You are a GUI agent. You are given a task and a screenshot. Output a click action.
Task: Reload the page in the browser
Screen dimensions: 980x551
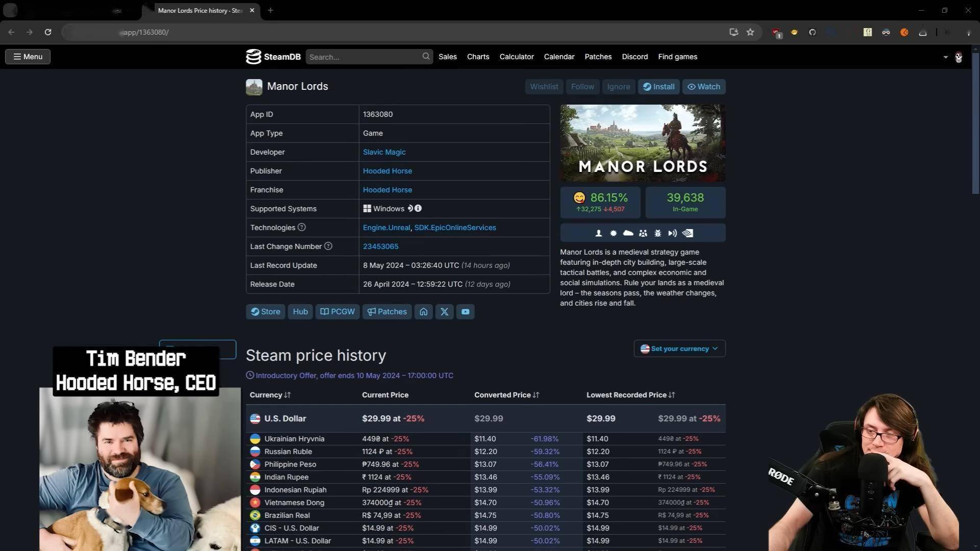click(x=48, y=32)
